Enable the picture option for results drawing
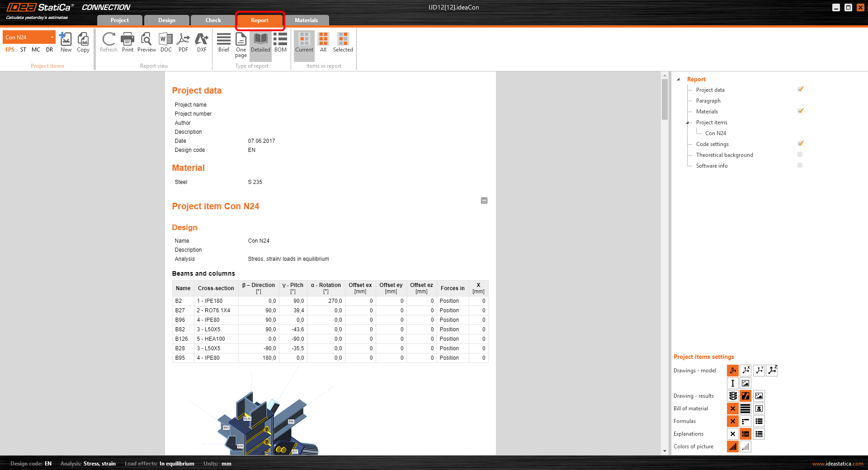Screen dimensions: 868x470 coord(759,396)
